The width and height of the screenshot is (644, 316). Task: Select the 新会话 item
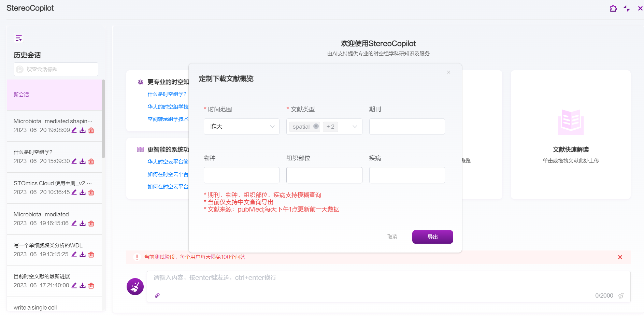[x=54, y=95]
